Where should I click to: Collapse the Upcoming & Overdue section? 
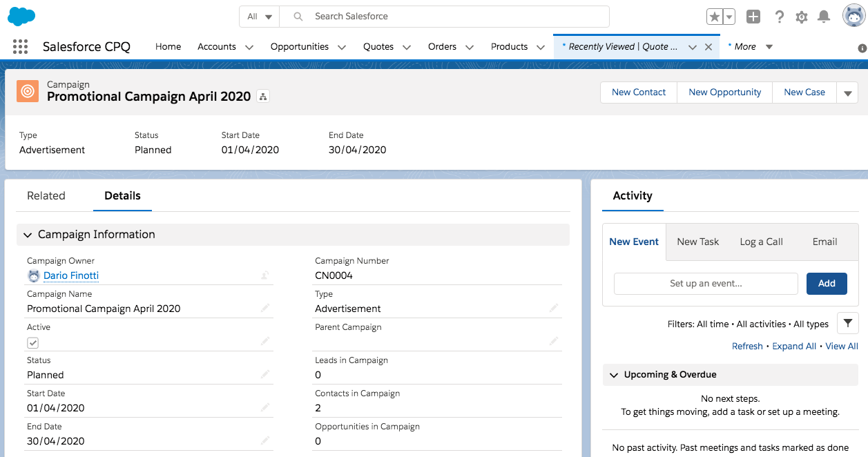pos(613,375)
